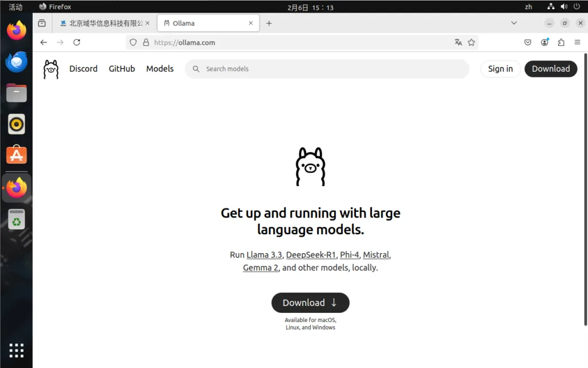Open the Trash from the dock

17,219
